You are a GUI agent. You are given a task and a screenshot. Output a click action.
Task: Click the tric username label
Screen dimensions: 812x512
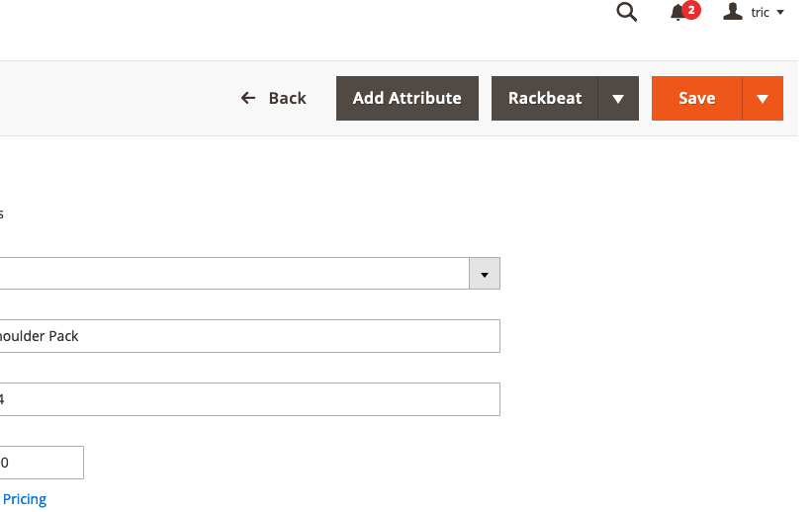(760, 13)
